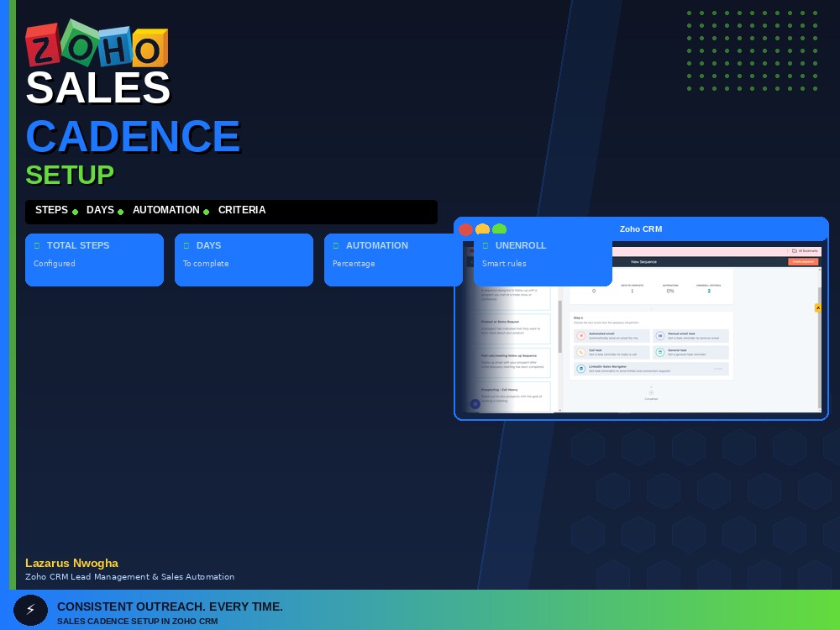Choose the Call task action
Screen dimensions: 840x630
point(612,353)
